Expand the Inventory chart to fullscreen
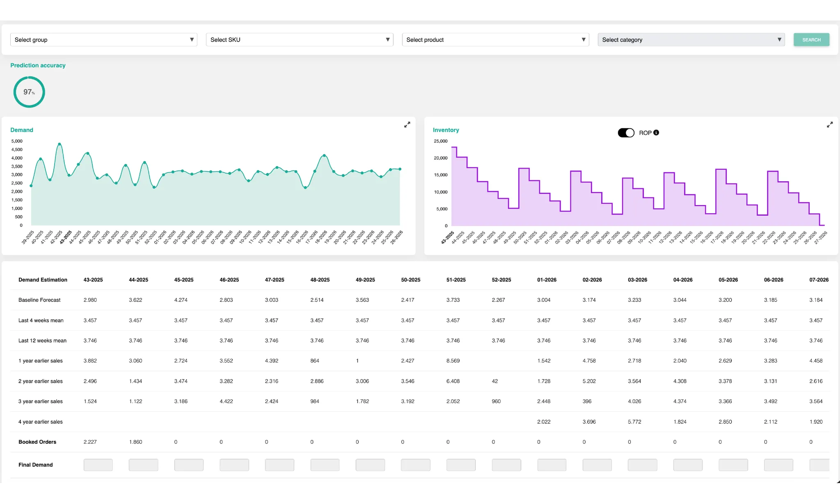Viewport: 840px width, 504px height. coord(829,125)
